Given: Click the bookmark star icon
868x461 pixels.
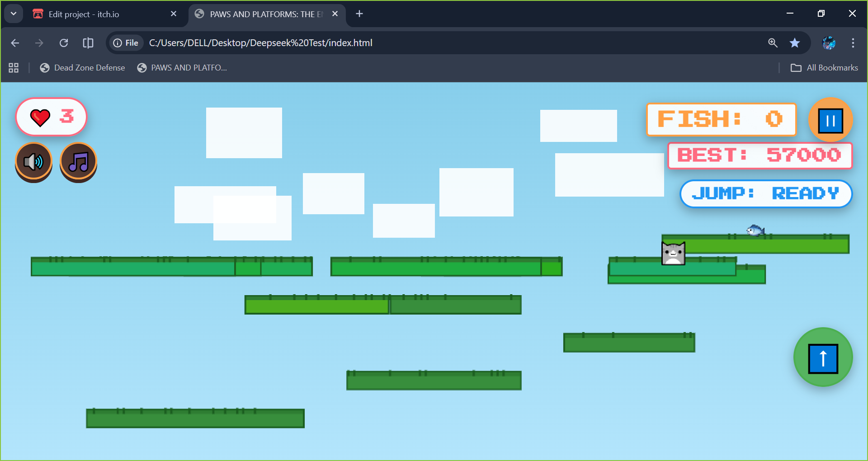Looking at the screenshot, I should pos(795,43).
